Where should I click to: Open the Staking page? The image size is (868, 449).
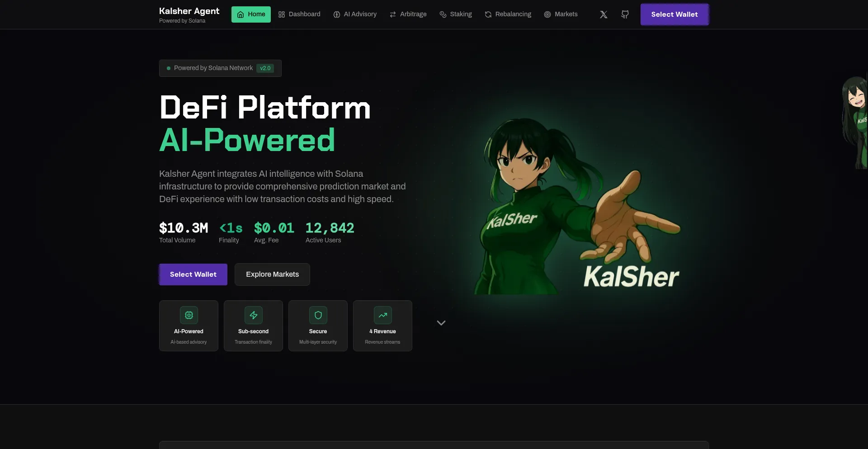pyautogui.click(x=456, y=14)
